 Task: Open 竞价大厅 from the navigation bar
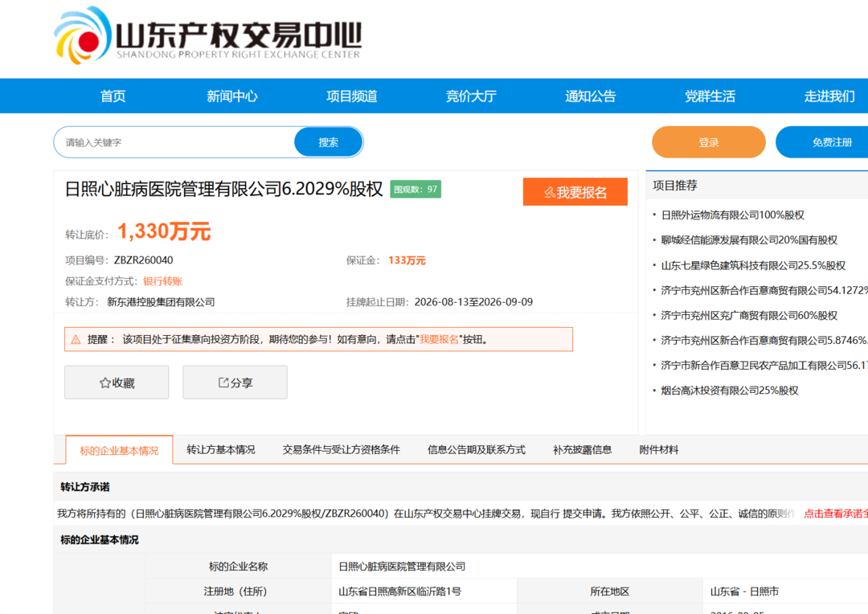(x=471, y=96)
